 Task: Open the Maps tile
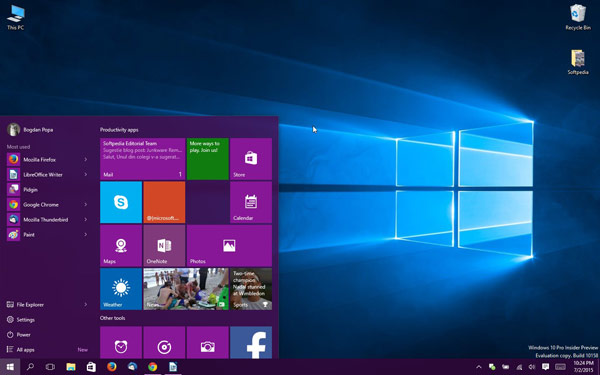tap(121, 246)
